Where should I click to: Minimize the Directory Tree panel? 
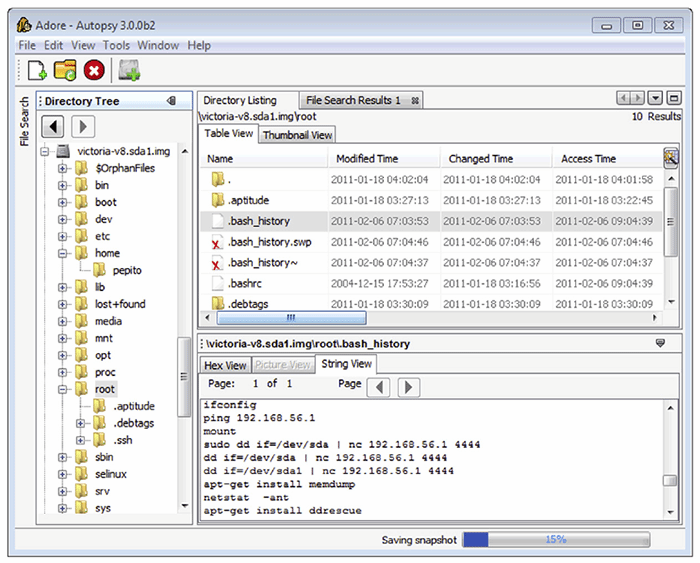171,101
